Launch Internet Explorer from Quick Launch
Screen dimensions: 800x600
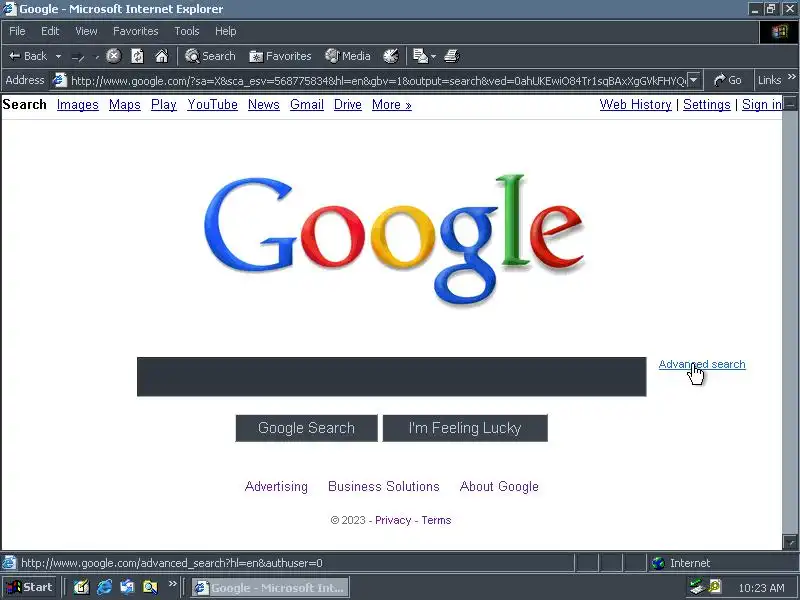click(x=104, y=587)
